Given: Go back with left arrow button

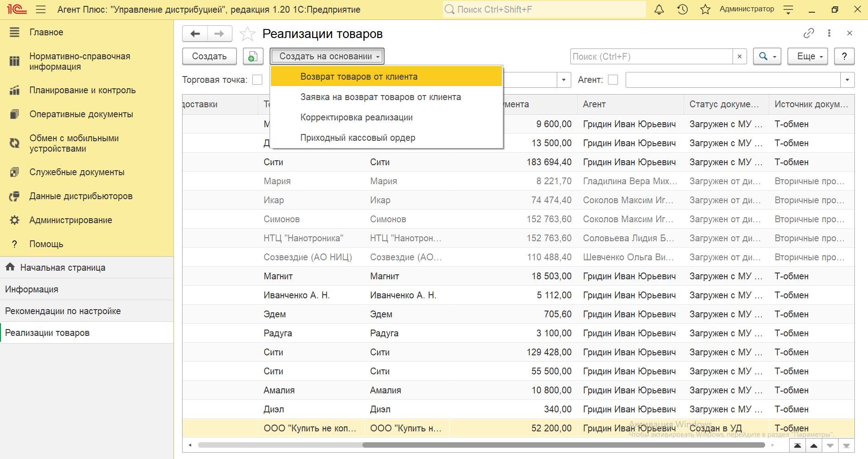Looking at the screenshot, I should [x=195, y=34].
